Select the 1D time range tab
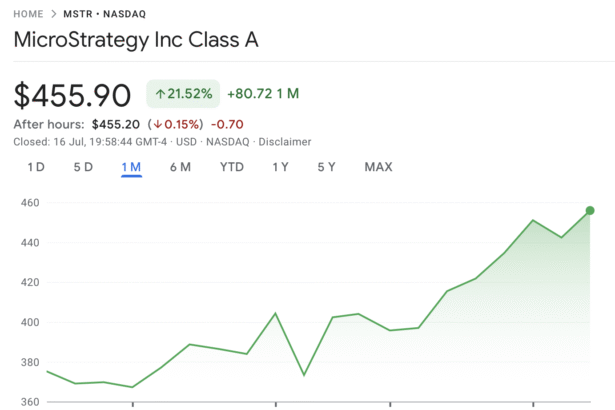Screen dimensions: 615x410 35,167
